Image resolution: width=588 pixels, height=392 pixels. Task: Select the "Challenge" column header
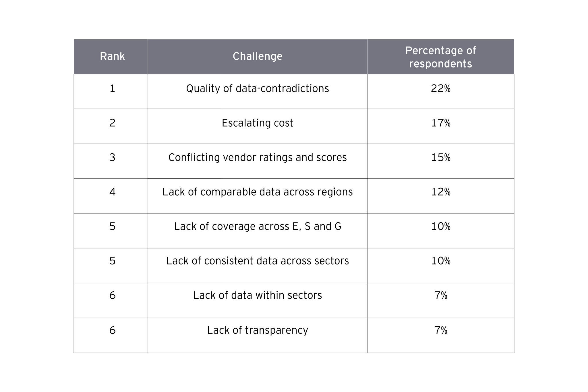(x=257, y=56)
